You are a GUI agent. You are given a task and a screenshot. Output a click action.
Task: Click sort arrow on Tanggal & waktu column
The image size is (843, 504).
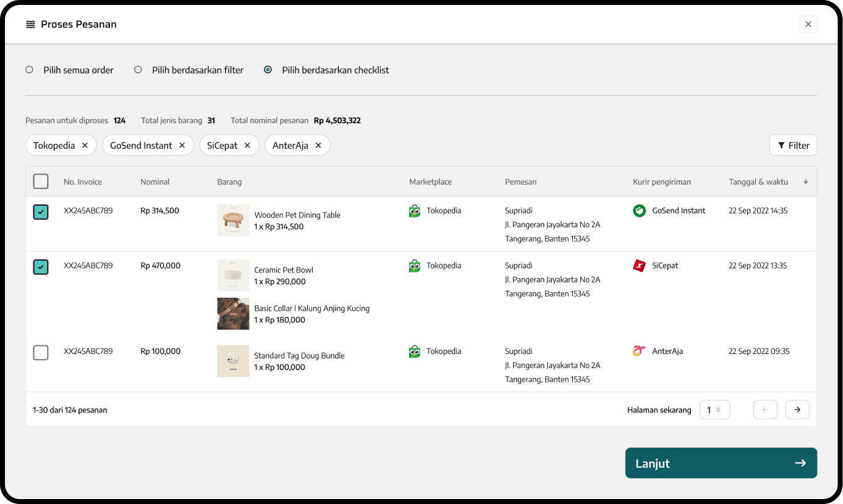tap(805, 182)
